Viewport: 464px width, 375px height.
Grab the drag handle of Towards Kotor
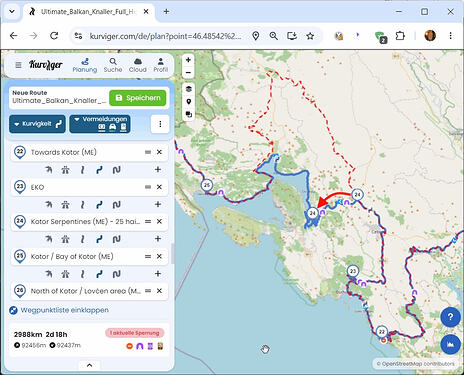(x=148, y=152)
